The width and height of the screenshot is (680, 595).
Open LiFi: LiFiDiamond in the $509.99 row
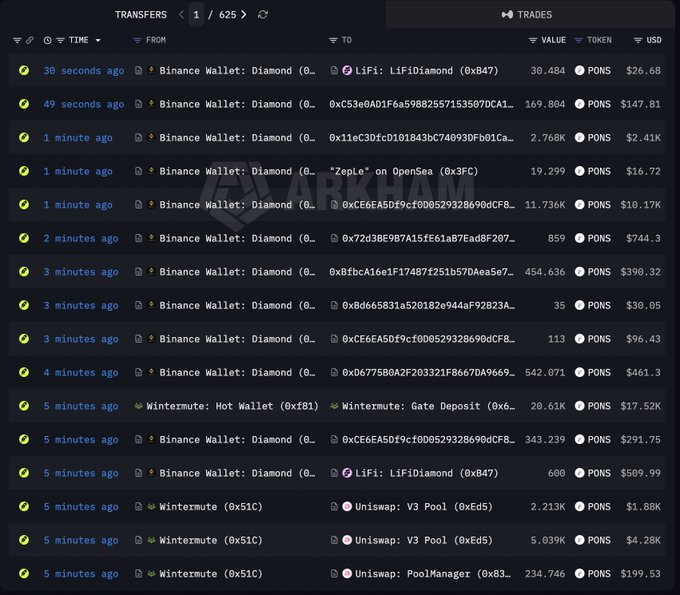[x=427, y=473]
